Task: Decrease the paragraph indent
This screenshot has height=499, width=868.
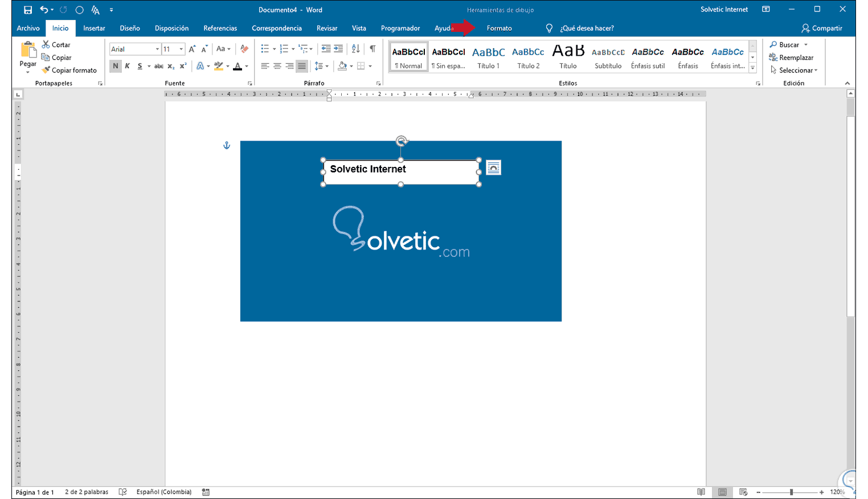Action: click(326, 49)
